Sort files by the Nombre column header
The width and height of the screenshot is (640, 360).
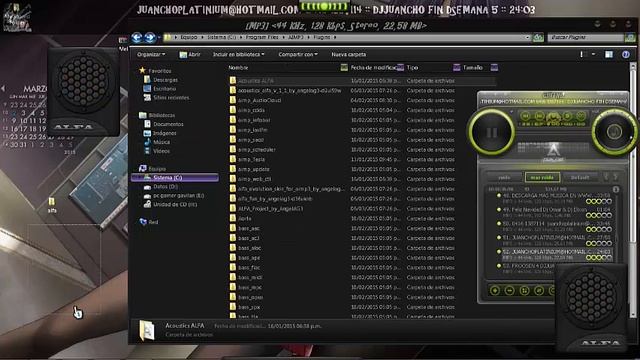pos(238,68)
